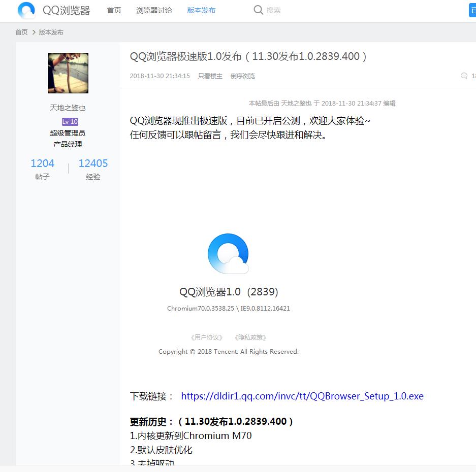Click the search magnifier icon
This screenshot has width=476, height=472.
258,10
